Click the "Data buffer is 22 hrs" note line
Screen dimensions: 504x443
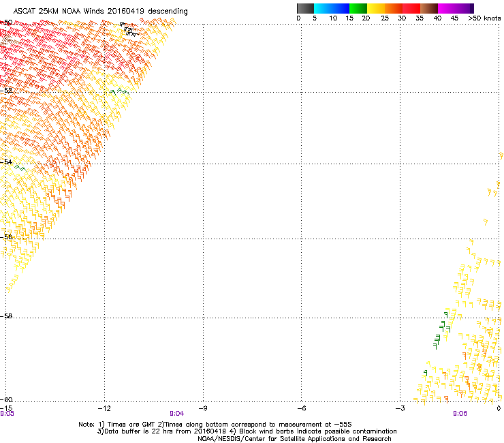[x=247, y=431]
